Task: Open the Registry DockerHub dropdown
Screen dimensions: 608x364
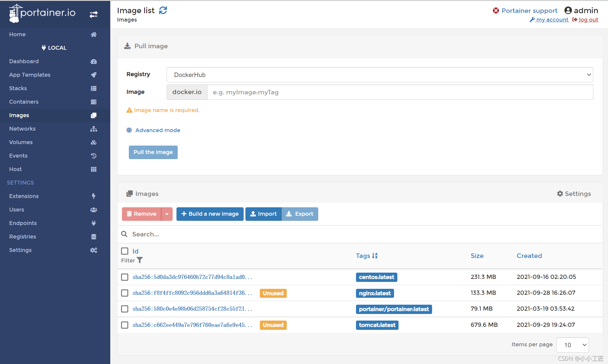Action: (380, 75)
